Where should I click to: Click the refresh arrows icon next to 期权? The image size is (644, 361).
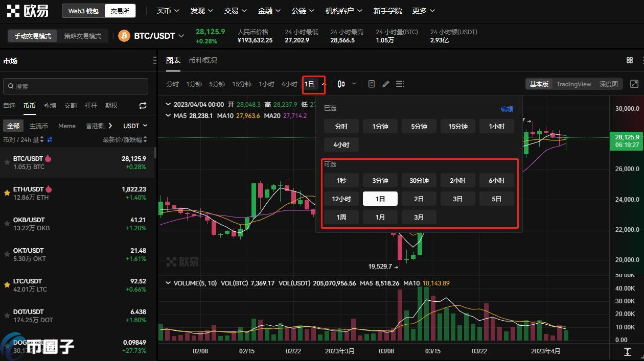[143, 106]
